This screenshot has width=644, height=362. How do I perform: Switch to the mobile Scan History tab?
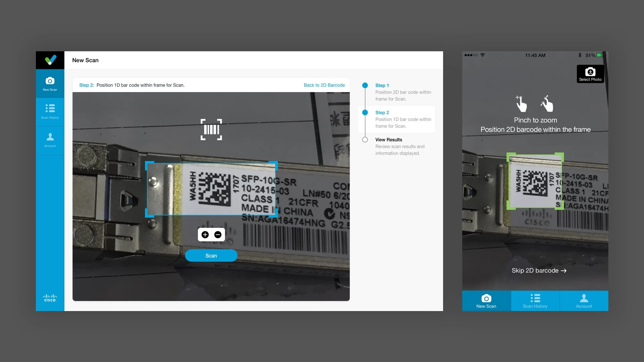click(x=535, y=301)
